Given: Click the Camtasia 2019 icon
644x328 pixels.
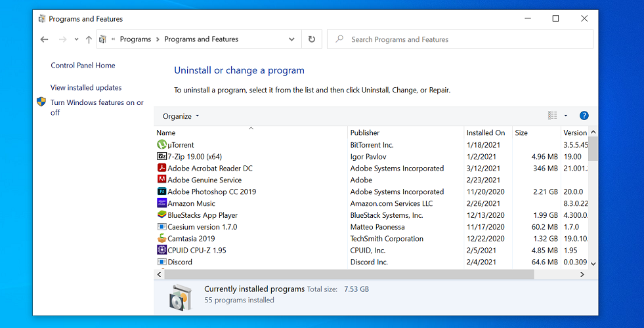Looking at the screenshot, I should tap(162, 238).
